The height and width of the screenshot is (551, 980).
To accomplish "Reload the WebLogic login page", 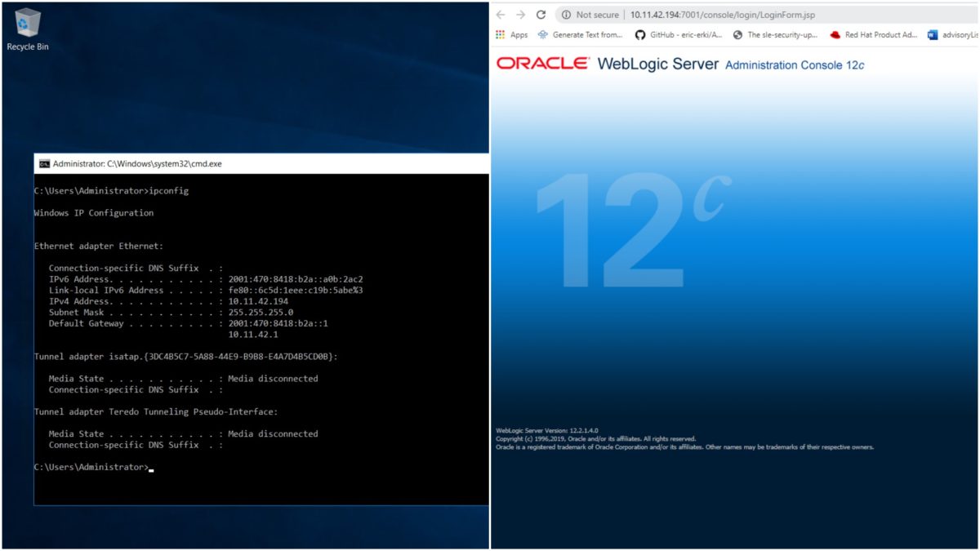I will pos(541,14).
